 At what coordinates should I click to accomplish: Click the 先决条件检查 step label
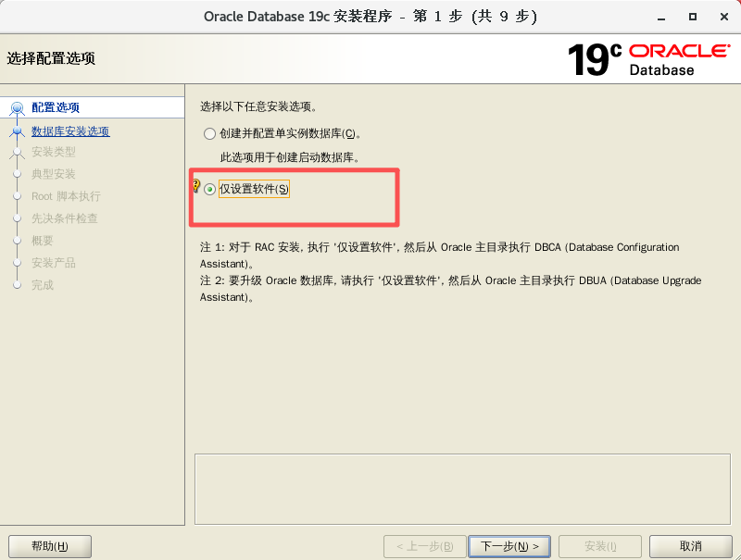click(65, 218)
